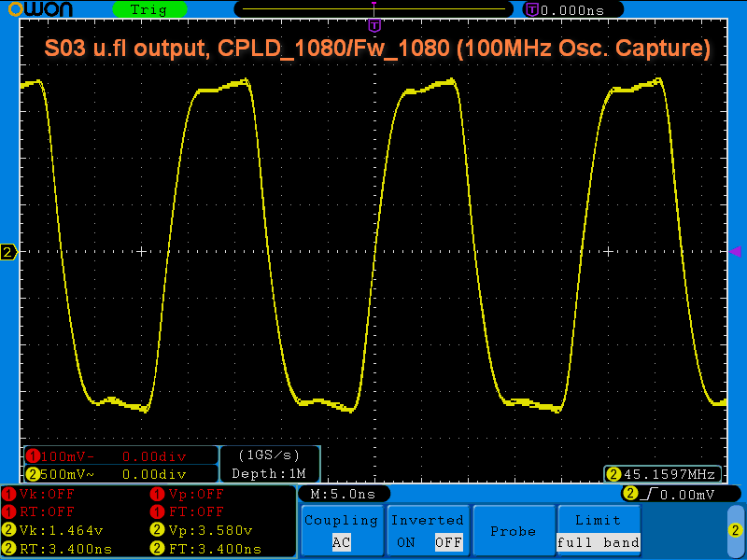Click the trigger level 0.00mV readout
The width and height of the screenshot is (747, 560).
pyautogui.click(x=687, y=495)
